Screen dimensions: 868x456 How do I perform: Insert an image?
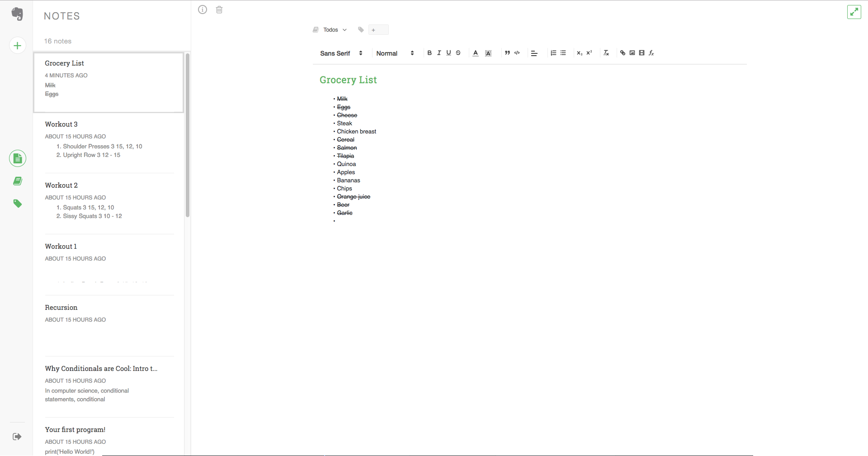coord(632,53)
